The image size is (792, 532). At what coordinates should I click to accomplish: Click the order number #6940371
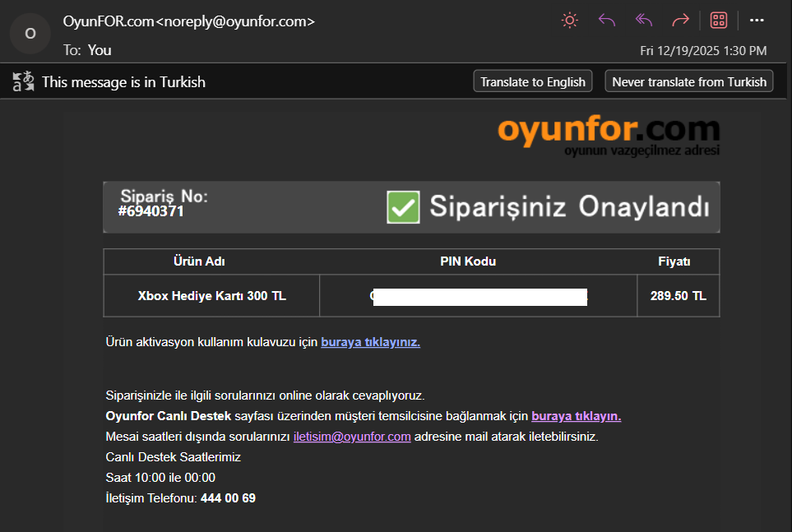pyautogui.click(x=151, y=211)
